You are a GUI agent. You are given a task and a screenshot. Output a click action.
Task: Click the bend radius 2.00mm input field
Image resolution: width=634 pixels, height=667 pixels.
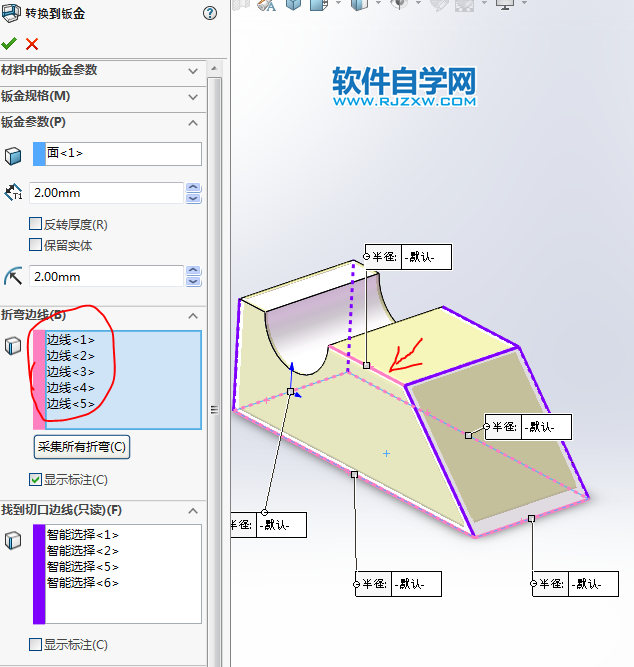(106, 276)
